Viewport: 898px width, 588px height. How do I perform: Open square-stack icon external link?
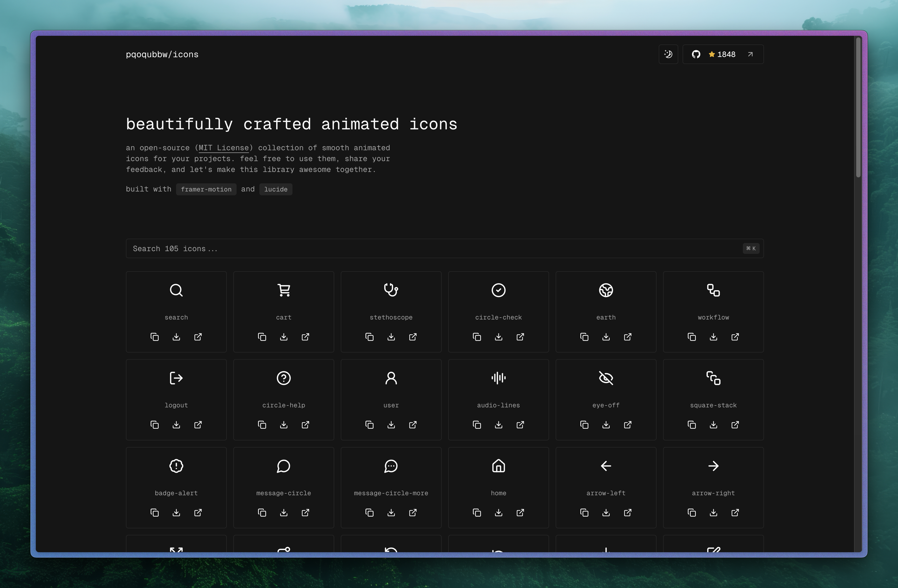[x=735, y=425]
